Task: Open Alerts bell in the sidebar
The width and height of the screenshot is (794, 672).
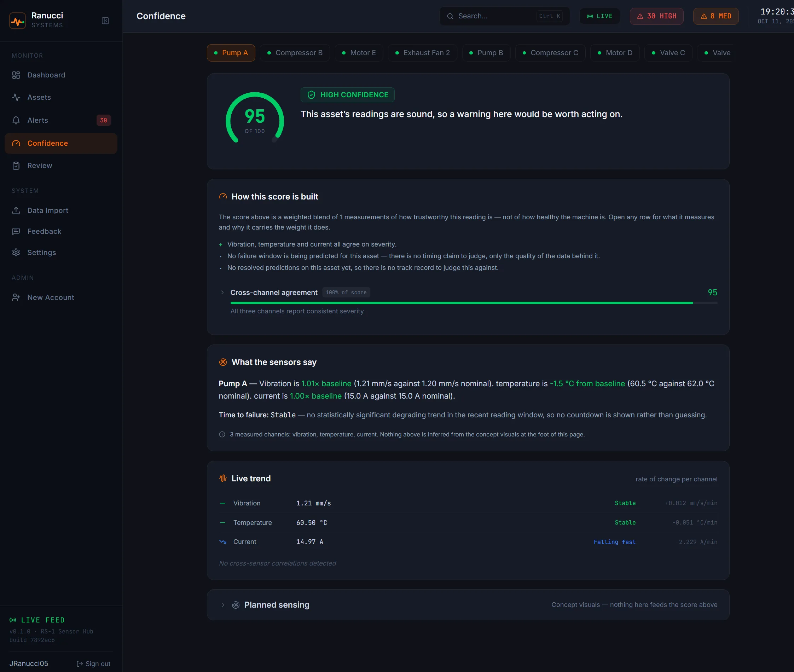Action: (61, 120)
